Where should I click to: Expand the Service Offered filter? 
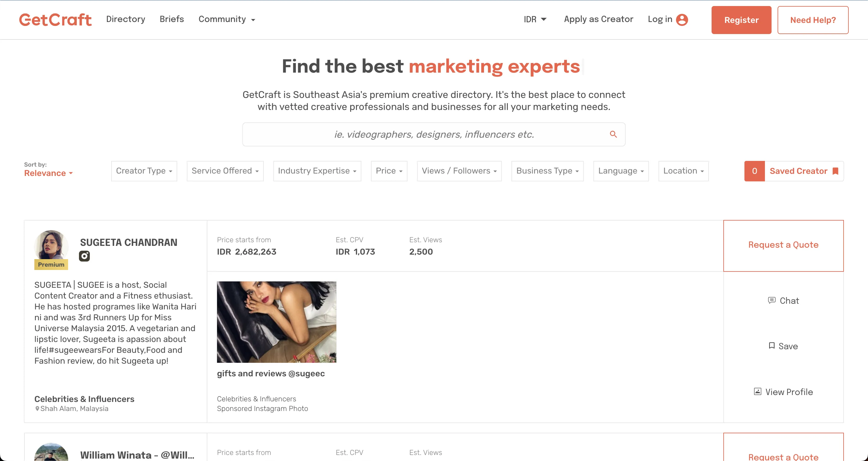pyautogui.click(x=225, y=171)
